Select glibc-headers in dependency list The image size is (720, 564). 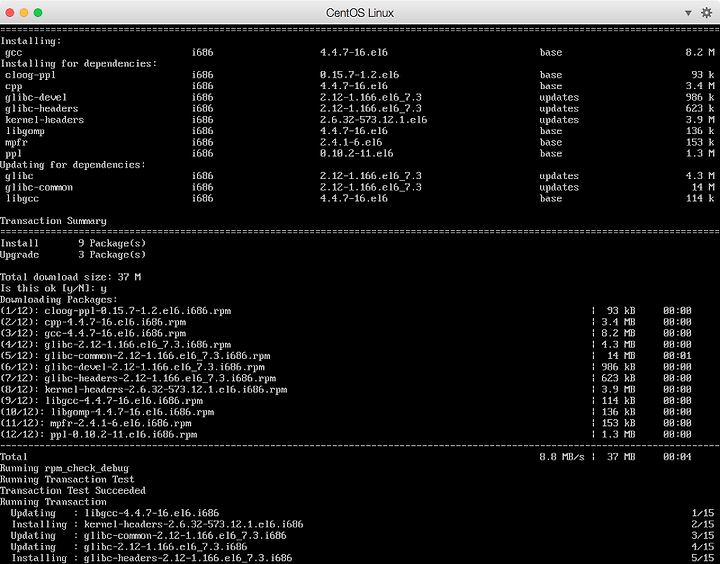(x=42, y=108)
